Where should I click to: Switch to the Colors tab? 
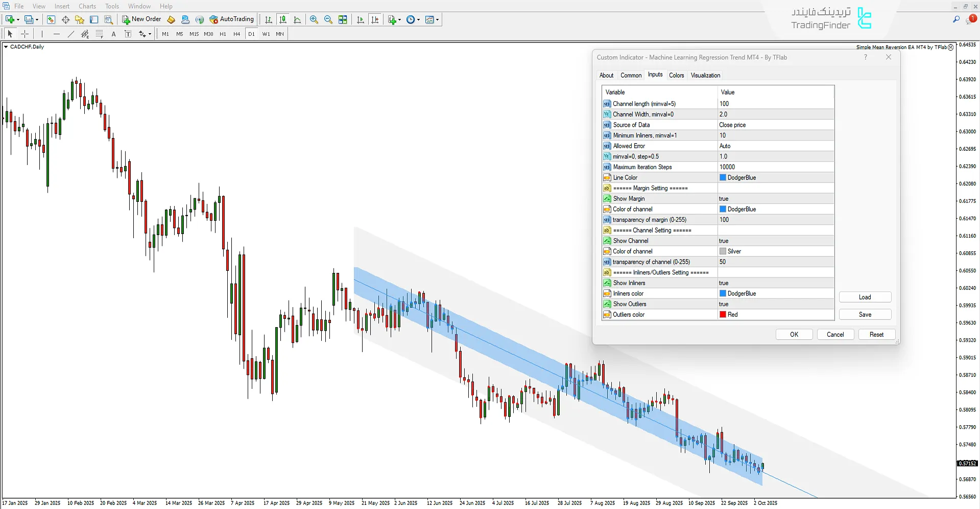pos(676,75)
